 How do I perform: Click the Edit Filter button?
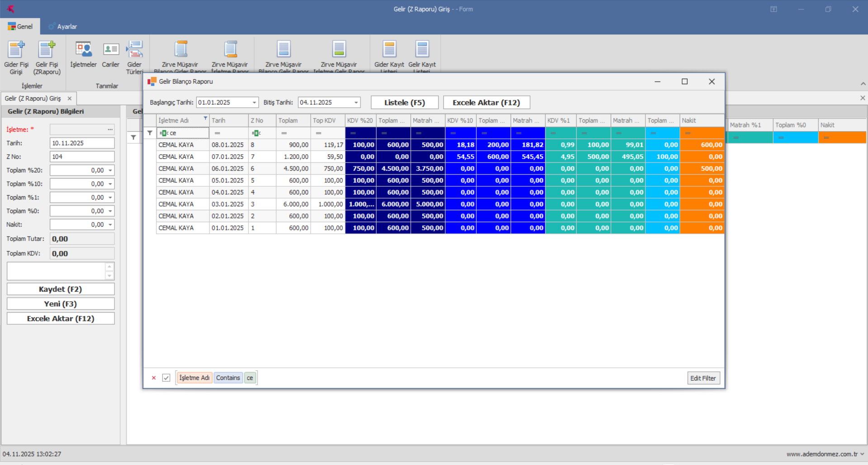(x=703, y=378)
